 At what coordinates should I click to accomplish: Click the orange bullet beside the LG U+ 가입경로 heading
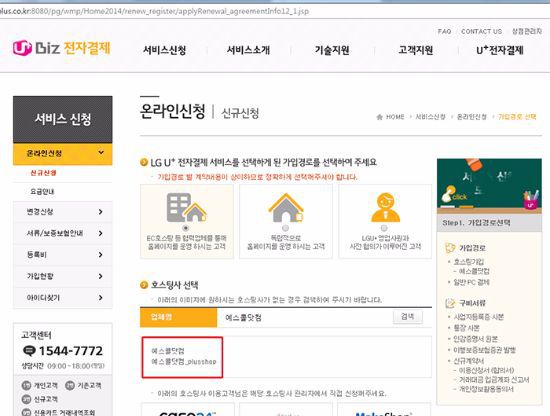[x=144, y=162]
